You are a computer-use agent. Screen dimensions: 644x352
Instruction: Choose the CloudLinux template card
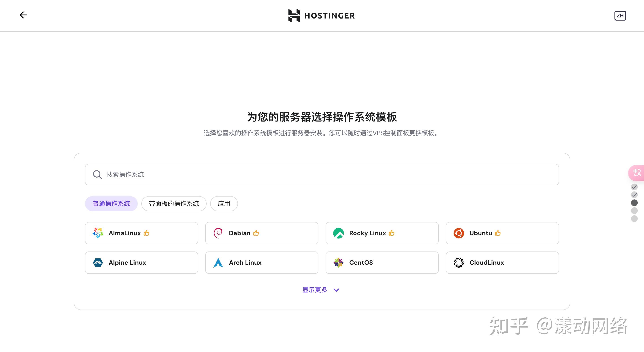[502, 263]
